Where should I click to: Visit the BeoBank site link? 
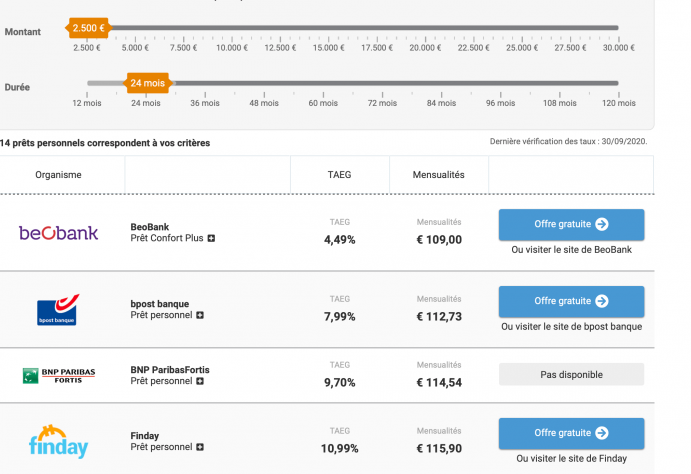coord(571,249)
